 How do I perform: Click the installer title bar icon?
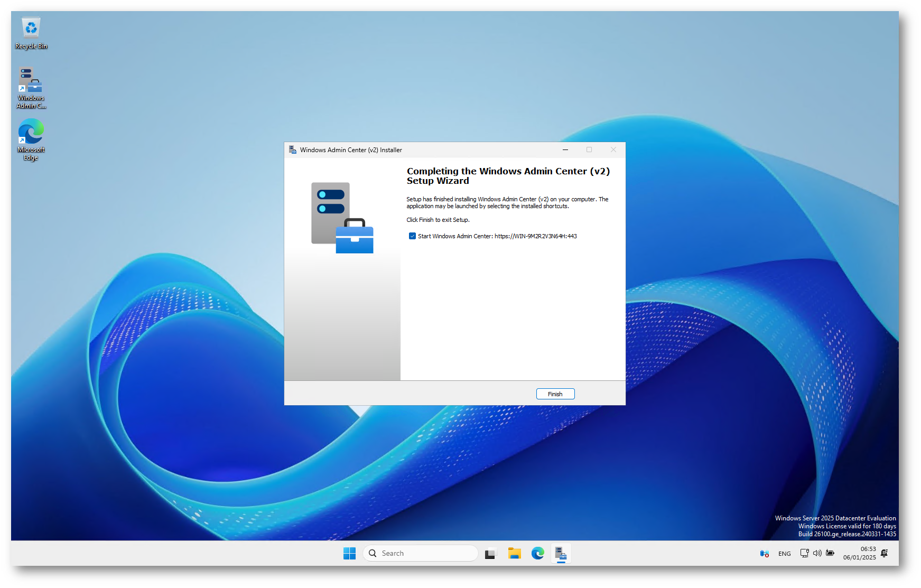tap(293, 150)
